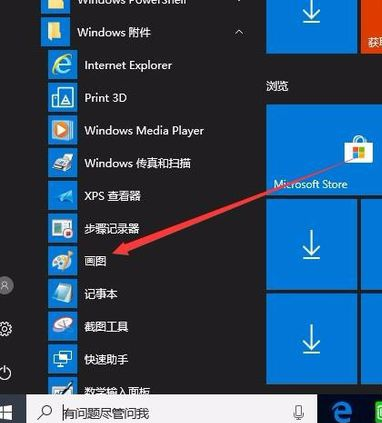Screen dimensions: 382x423
Task: Collapse the Windows 附件 folder chevron
Action: (239, 32)
